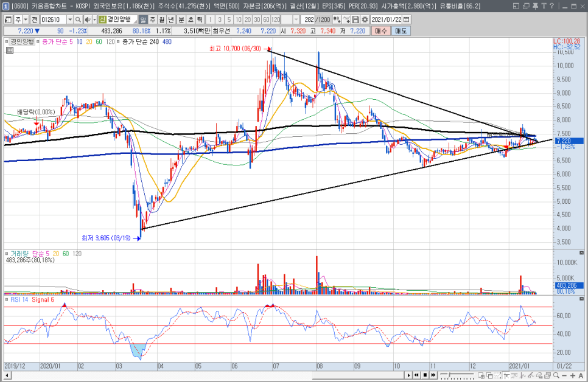Toggle the 전 button beside stock code

(34, 19)
